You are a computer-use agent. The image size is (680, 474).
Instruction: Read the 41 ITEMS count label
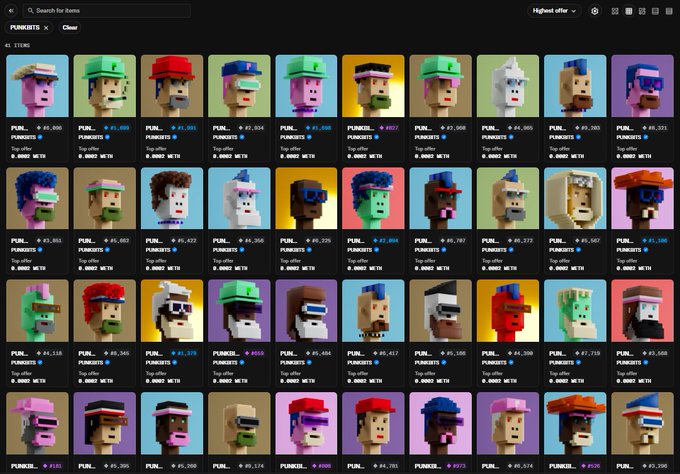point(17,45)
